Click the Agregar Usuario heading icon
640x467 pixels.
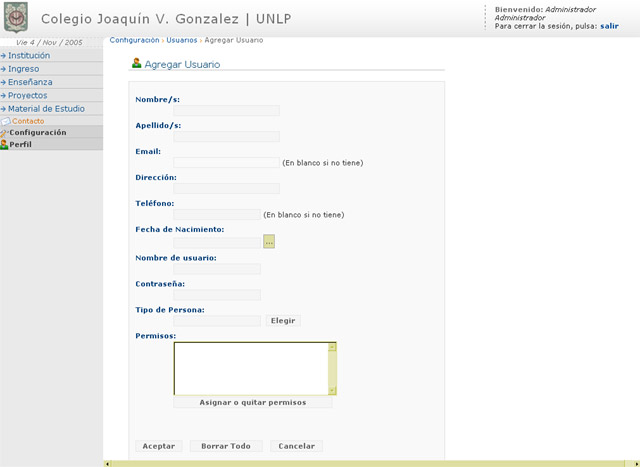coord(136,63)
